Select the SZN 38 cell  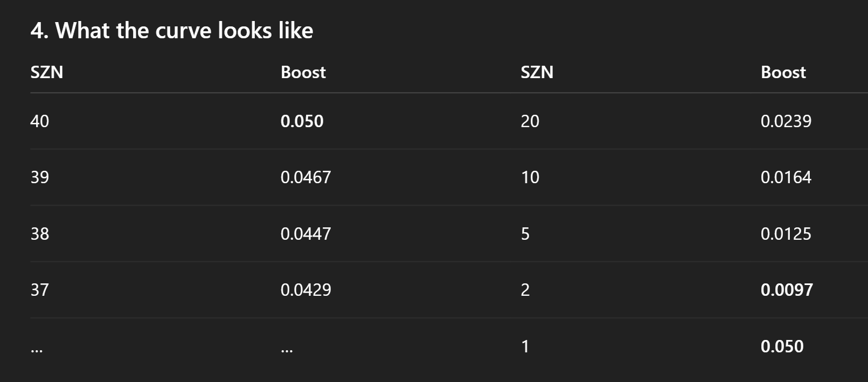[x=40, y=234]
